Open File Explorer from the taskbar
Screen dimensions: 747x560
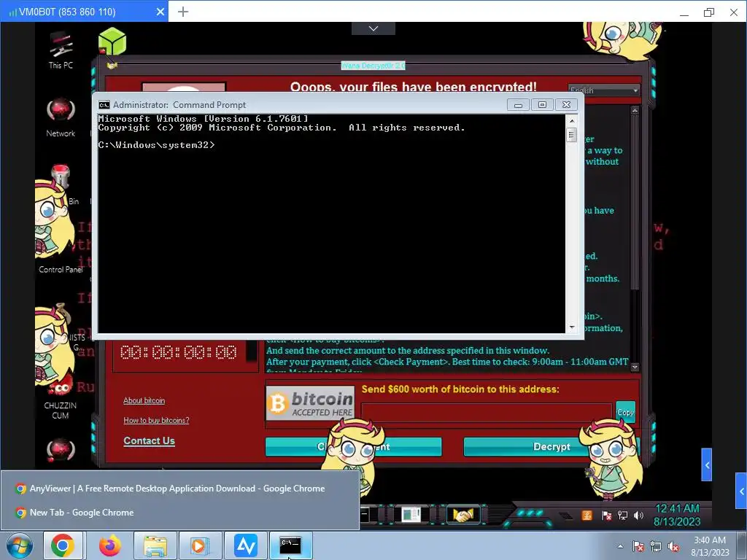[155, 545]
